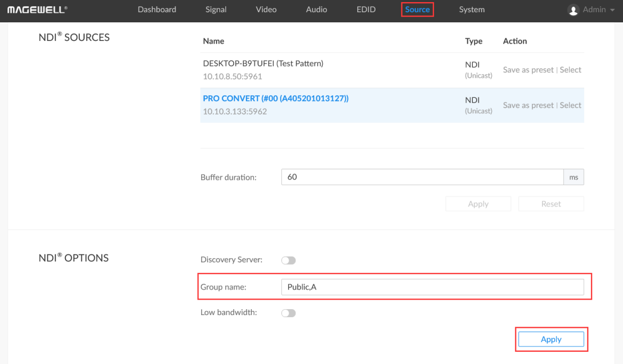Click the 10.10.3.133:5962 address text

pyautogui.click(x=235, y=112)
